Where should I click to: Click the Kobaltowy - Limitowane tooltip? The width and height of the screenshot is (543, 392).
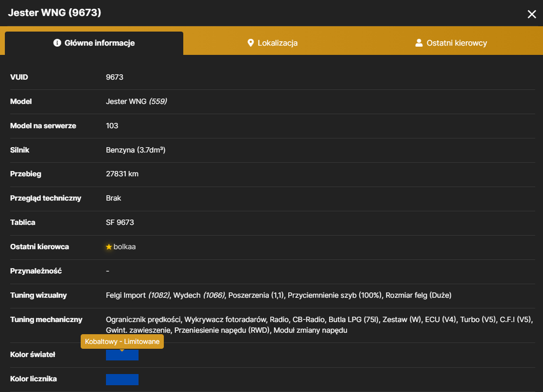[122, 342]
